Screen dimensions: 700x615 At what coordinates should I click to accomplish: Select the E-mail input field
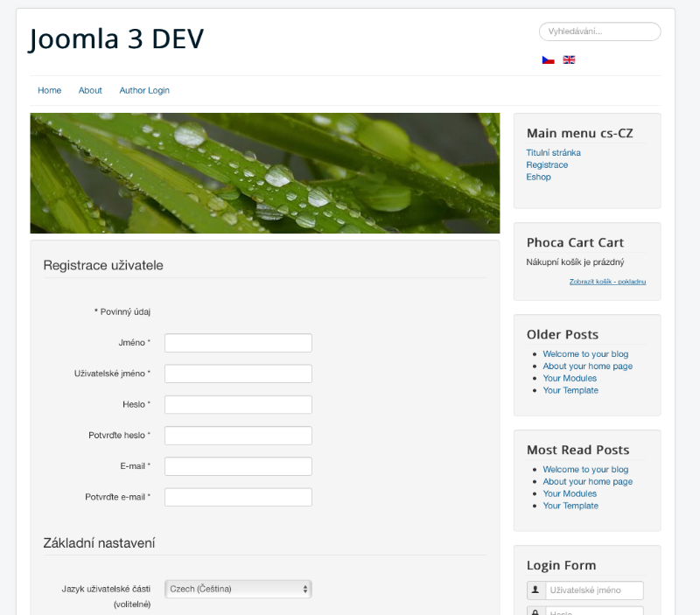click(238, 466)
